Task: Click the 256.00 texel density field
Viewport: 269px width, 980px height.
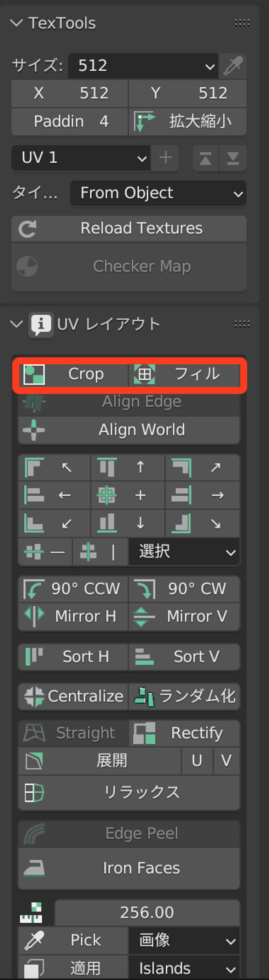Action: (148, 912)
